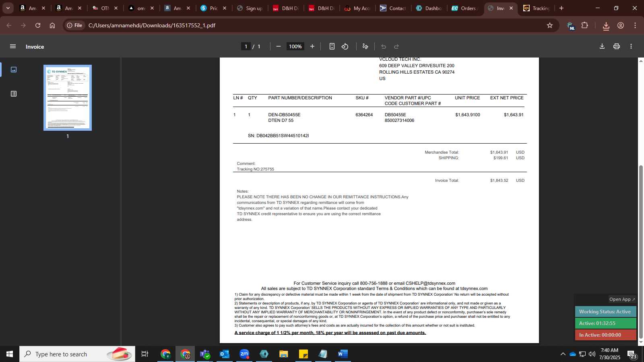Click the File site info chip

(x=74, y=25)
